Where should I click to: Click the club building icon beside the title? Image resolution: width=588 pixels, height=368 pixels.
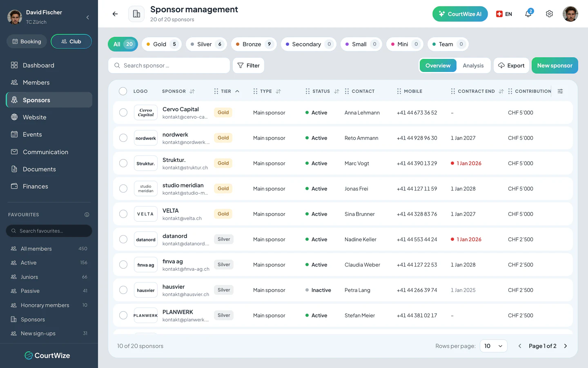tap(136, 14)
